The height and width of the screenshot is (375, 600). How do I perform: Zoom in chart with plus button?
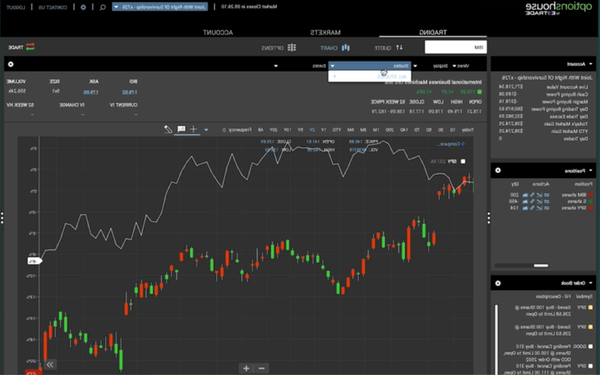246,368
